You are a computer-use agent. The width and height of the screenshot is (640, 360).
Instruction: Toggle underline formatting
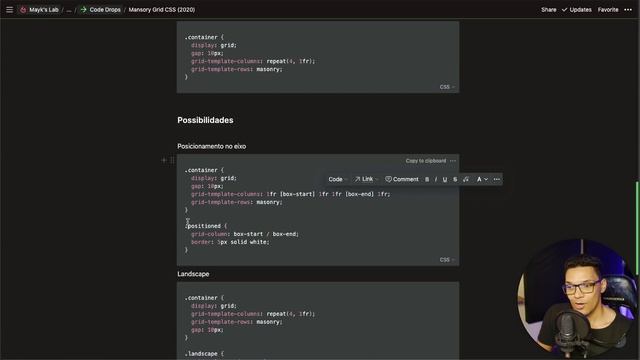(445, 179)
